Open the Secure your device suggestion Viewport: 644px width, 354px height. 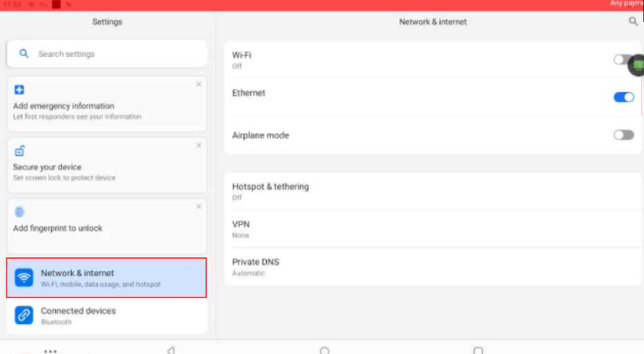107,165
